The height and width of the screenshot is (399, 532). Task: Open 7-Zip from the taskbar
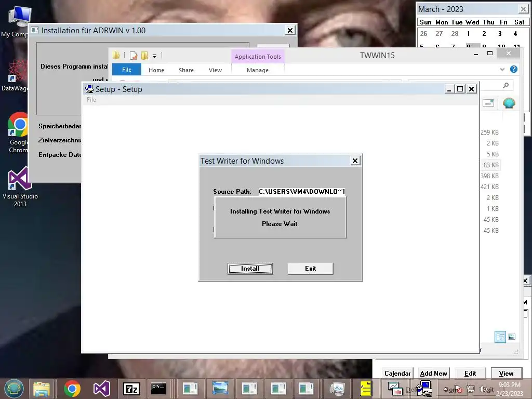click(131, 389)
